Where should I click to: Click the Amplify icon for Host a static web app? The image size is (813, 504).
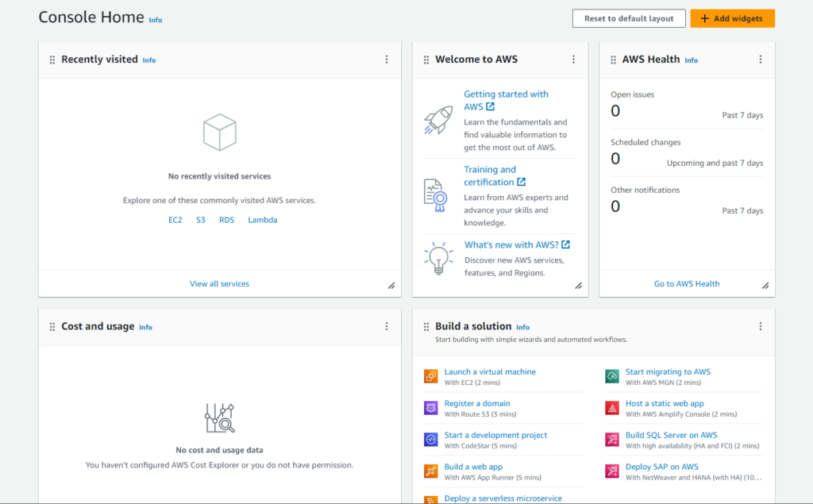(x=612, y=408)
